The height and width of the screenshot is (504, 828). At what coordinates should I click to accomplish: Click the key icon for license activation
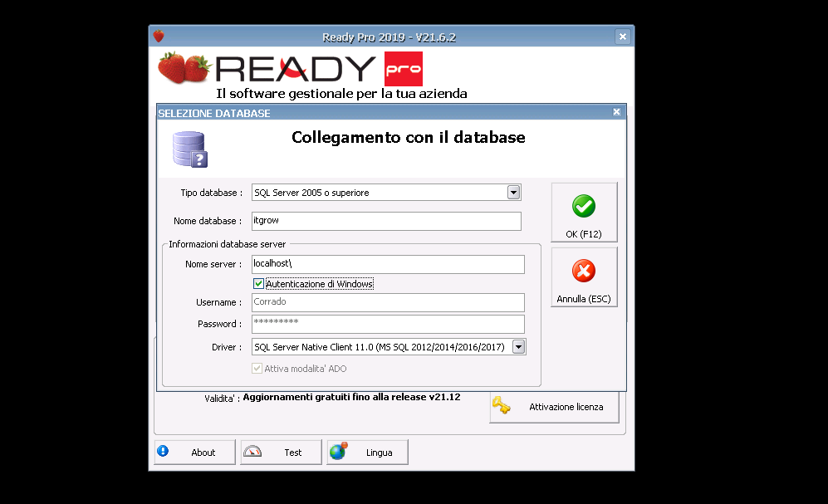[x=501, y=405]
